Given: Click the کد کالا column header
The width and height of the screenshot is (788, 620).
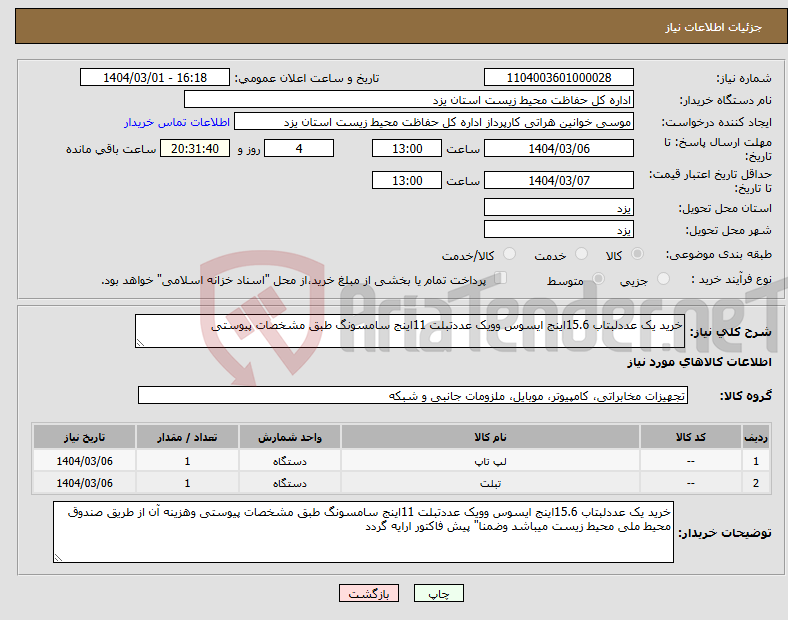Looking at the screenshot, I should tap(691, 437).
